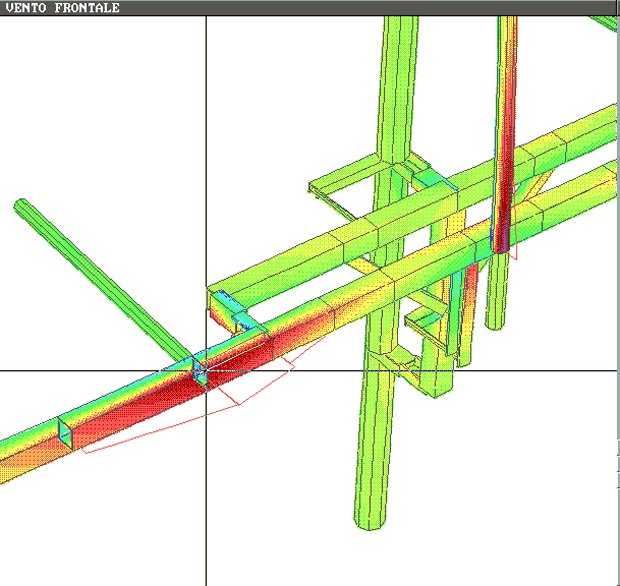Pick the rounded bottom end of central column
This screenshot has width=620, height=586.
pyautogui.click(x=368, y=520)
